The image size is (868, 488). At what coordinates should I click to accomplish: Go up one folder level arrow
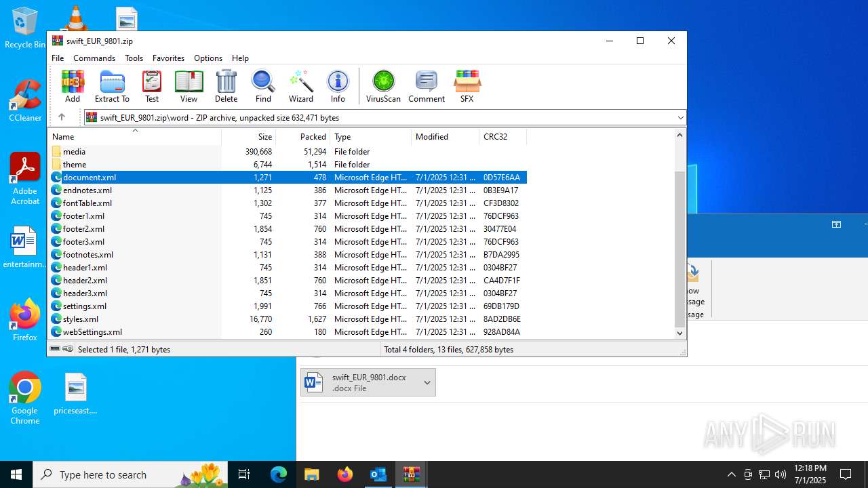61,117
